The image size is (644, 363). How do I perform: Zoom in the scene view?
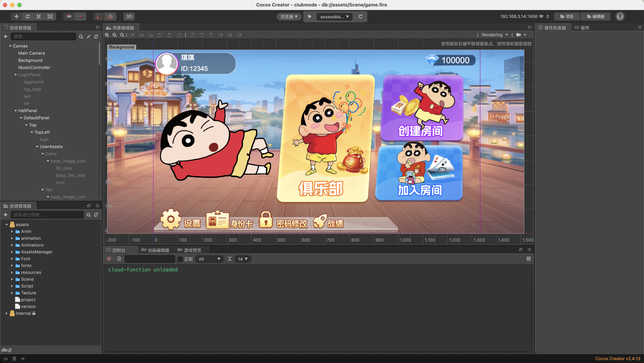click(x=107, y=35)
